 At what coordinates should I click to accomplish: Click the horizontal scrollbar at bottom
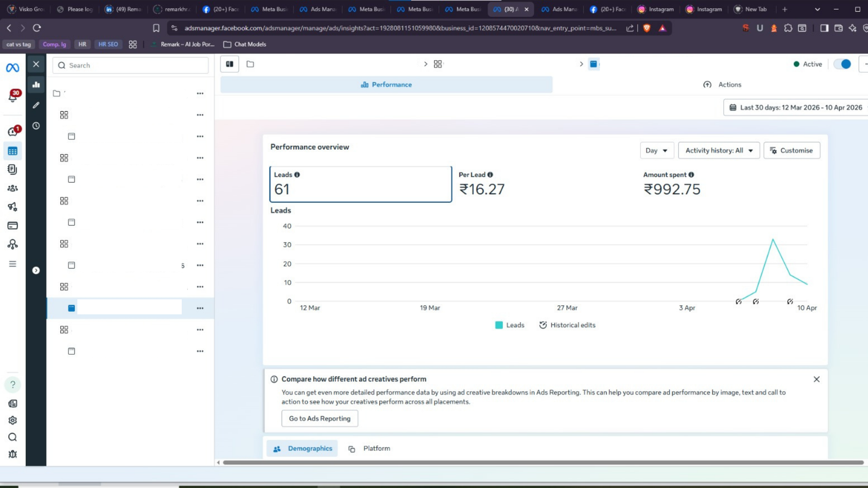[542, 463]
